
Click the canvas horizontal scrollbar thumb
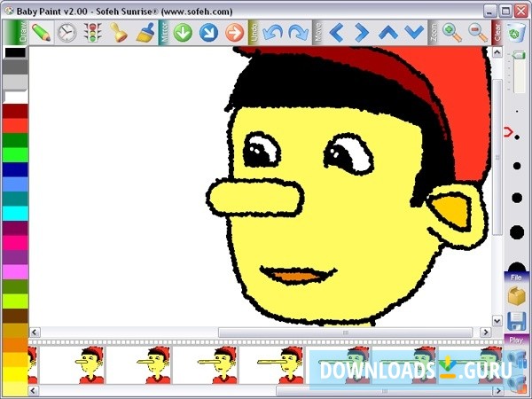tap(345, 332)
